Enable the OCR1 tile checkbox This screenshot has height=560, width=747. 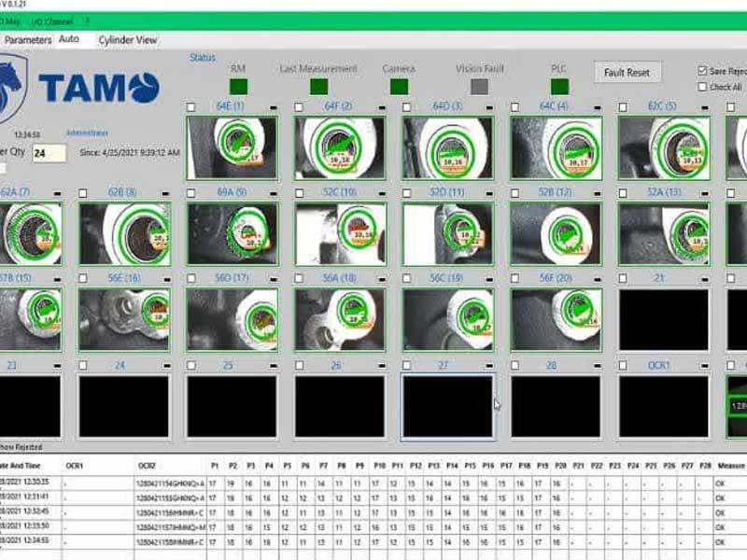[623, 365]
